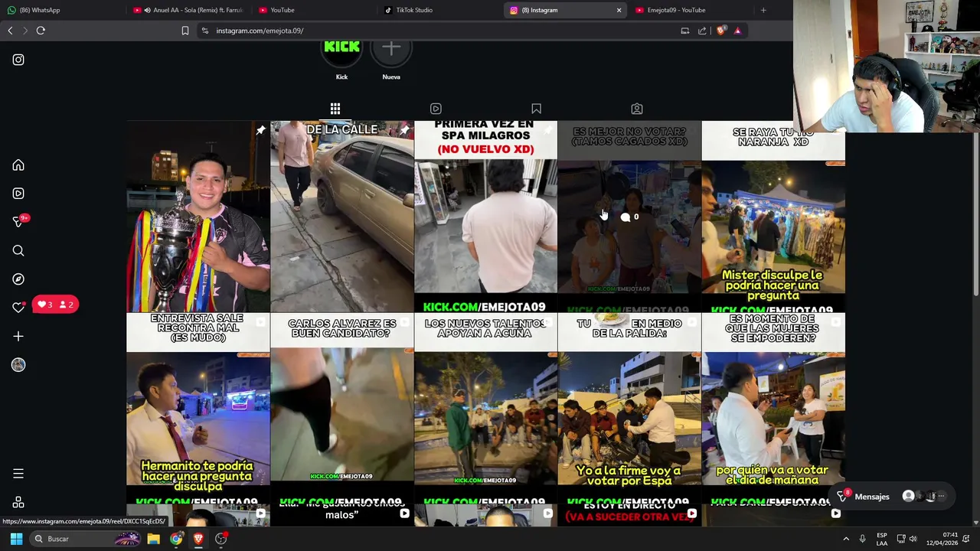
Task: Open the Mensajes floating chat button
Action: 892,497
